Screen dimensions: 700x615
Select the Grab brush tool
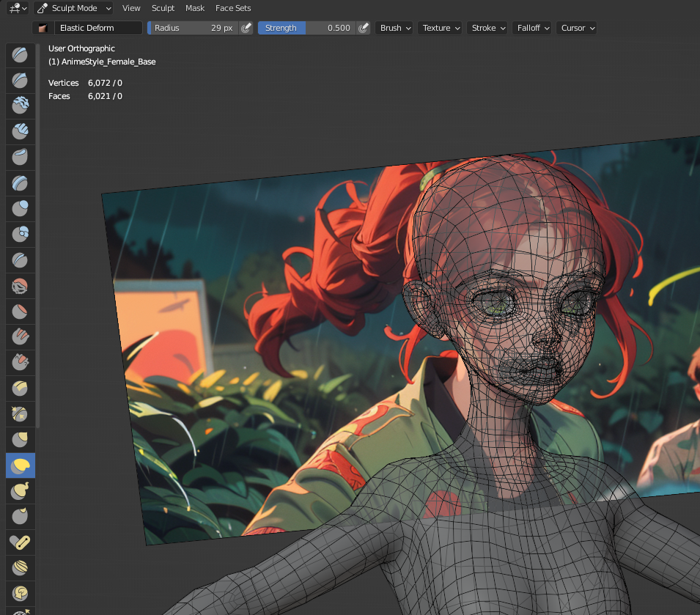pyautogui.click(x=20, y=440)
